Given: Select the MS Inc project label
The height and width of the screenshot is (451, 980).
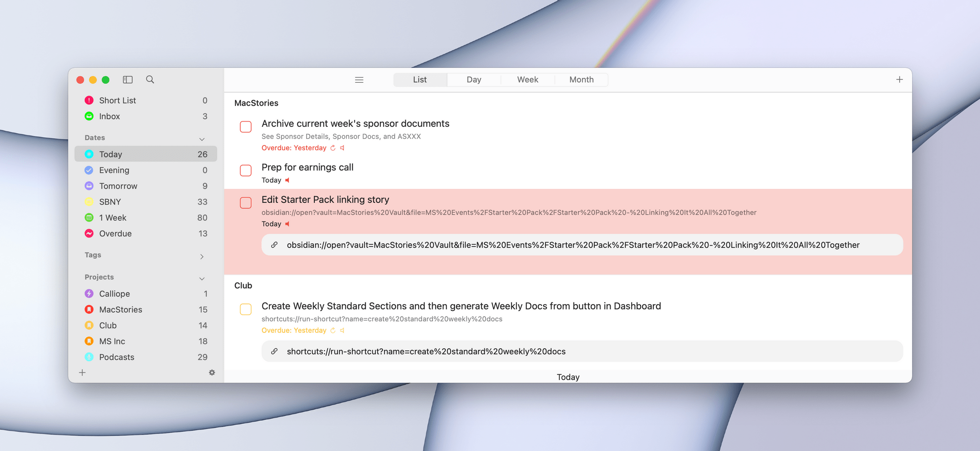Looking at the screenshot, I should (x=112, y=341).
